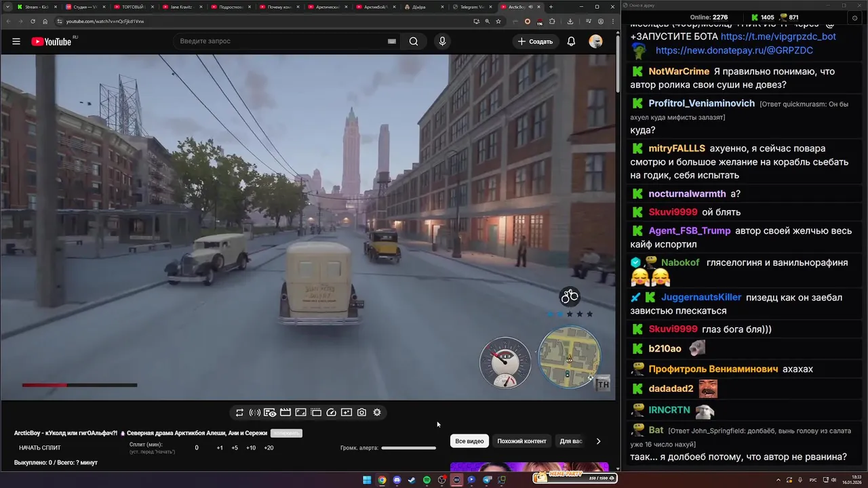Click the audio boost waves icon

click(255, 412)
